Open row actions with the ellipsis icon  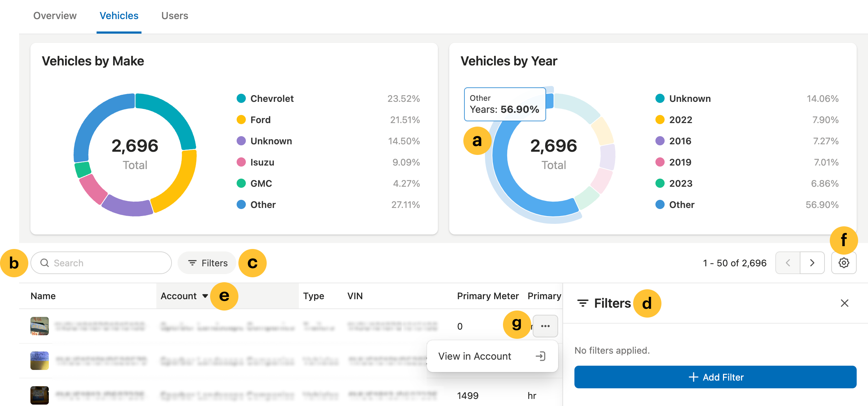coord(545,326)
